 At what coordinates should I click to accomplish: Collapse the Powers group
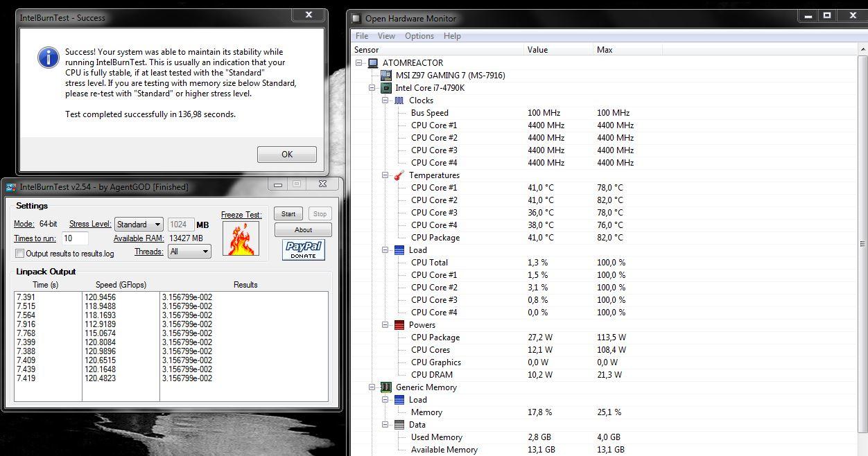[385, 325]
